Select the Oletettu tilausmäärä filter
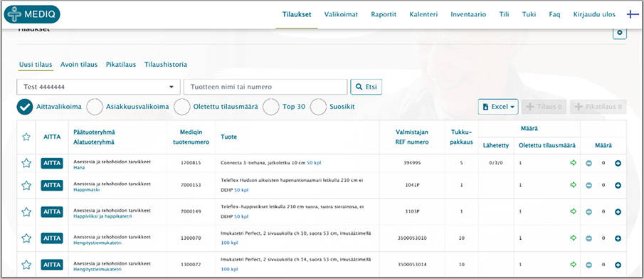Screen dimensions: 644x279 182,107
